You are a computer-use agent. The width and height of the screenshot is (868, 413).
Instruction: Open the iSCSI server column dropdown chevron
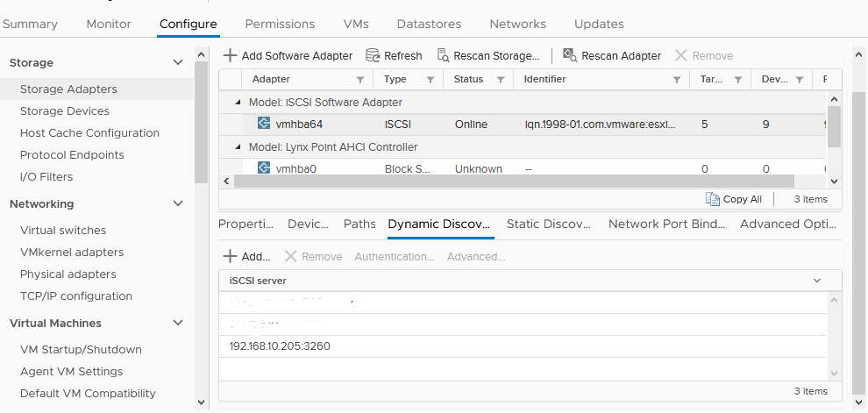pyautogui.click(x=817, y=281)
